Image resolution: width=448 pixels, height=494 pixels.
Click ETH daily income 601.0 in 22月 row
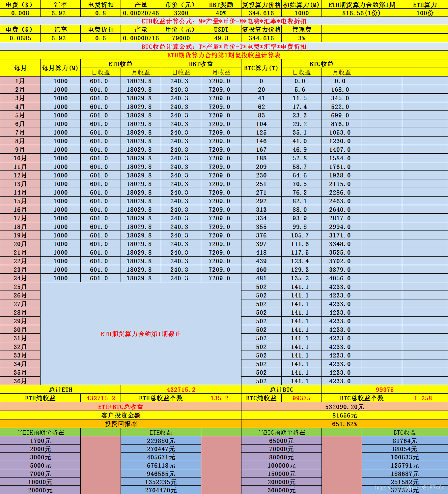tap(100, 261)
